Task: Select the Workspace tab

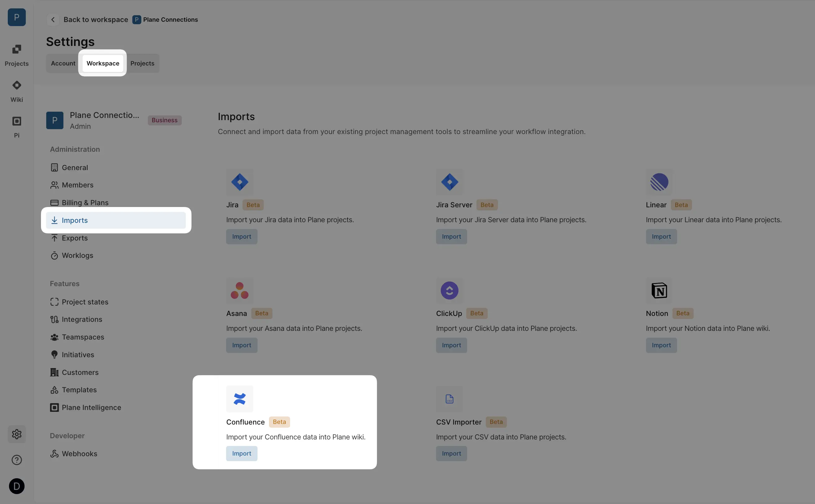Action: coord(103,63)
